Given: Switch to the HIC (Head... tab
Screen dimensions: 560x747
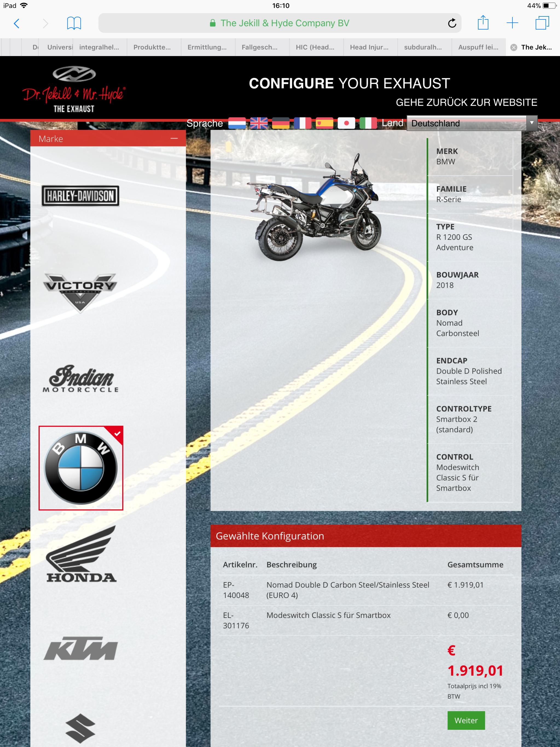Looking at the screenshot, I should pos(315,47).
